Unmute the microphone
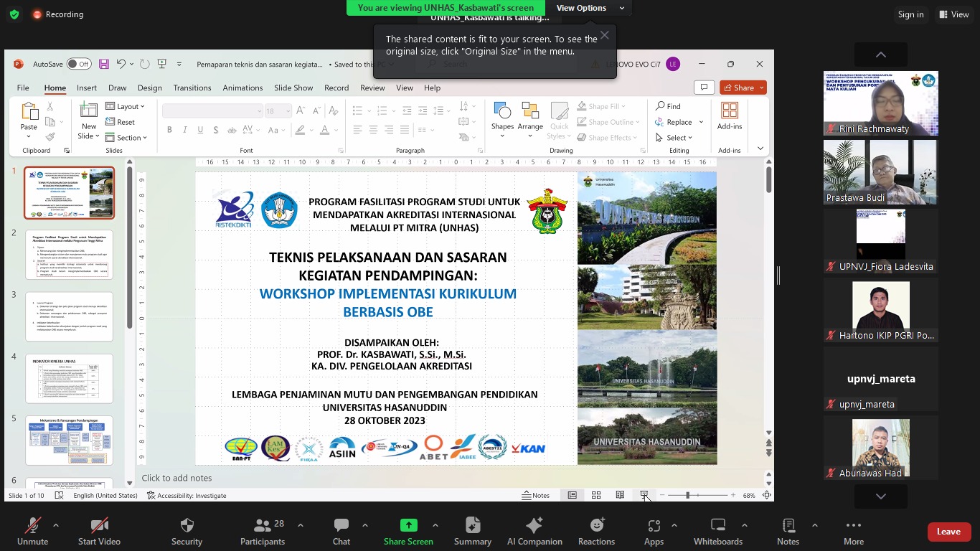Image resolution: width=980 pixels, height=551 pixels. point(32,532)
